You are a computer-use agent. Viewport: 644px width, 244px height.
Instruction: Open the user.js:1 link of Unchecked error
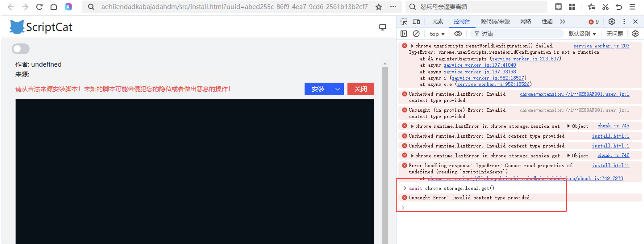(x=574, y=94)
